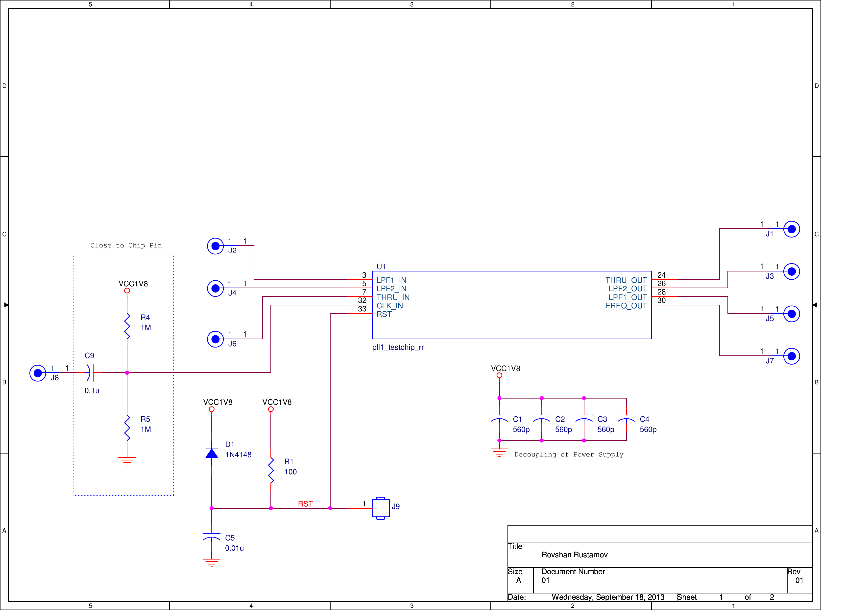Viewport: 868px width, 614px height.
Task: Select the R5 1M resistor symbol
Action: pyautogui.click(x=127, y=428)
